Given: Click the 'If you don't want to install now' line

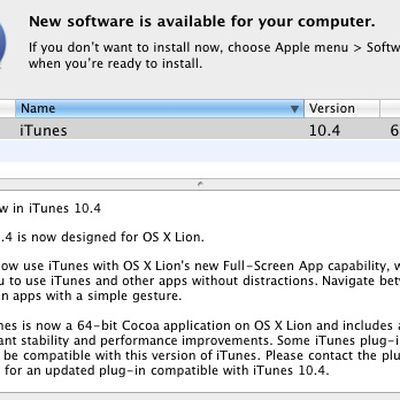Looking at the screenshot, I should coord(214,48).
